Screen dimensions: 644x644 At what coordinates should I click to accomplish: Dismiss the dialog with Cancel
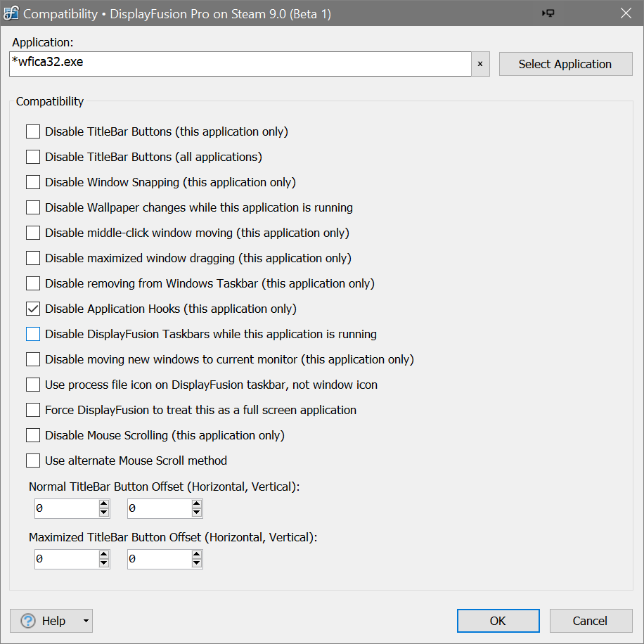tap(591, 621)
